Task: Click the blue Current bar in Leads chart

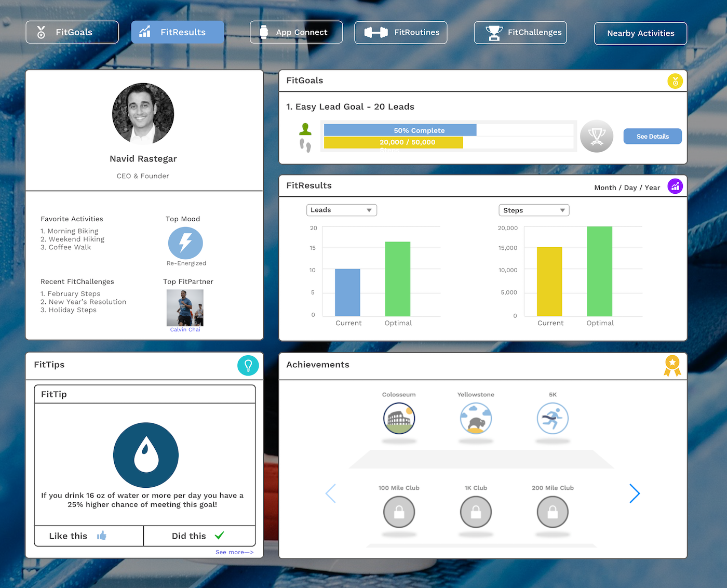Action: 347,292
